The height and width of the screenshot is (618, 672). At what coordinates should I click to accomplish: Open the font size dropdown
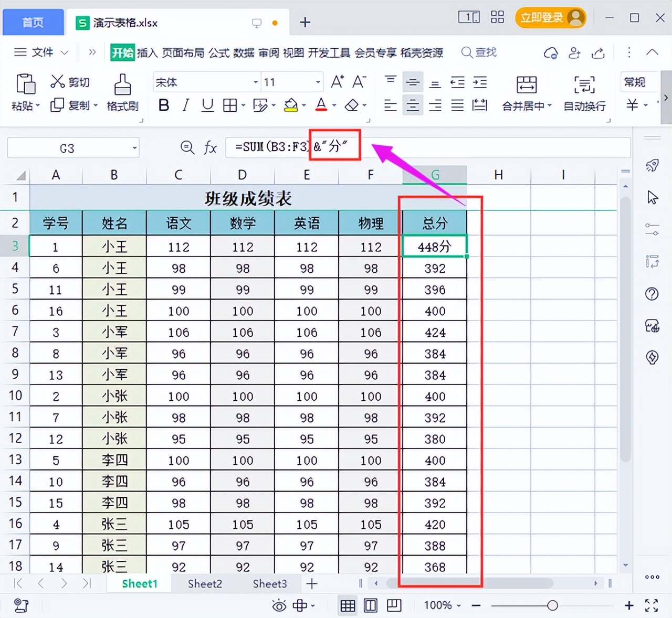[317, 82]
